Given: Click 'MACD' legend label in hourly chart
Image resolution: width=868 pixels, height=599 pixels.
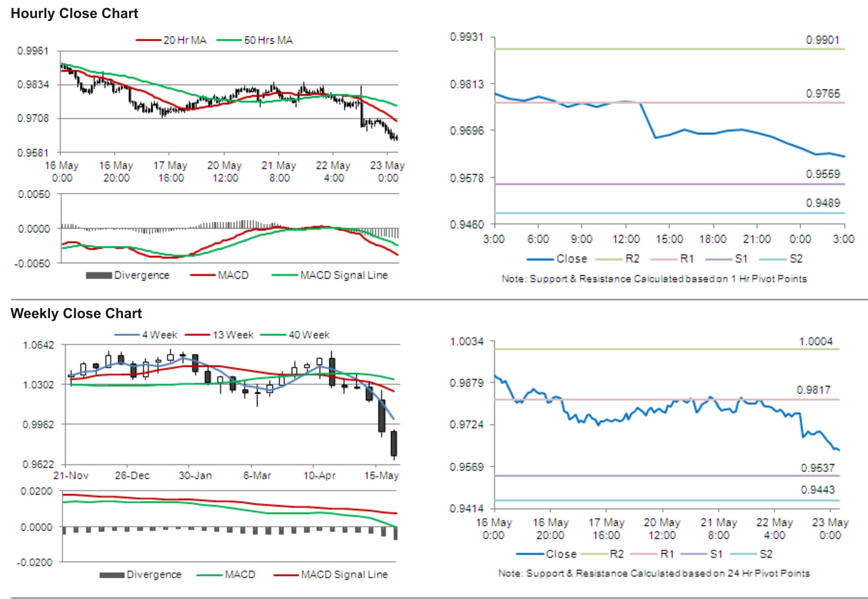Looking at the screenshot, I should 233,275.
